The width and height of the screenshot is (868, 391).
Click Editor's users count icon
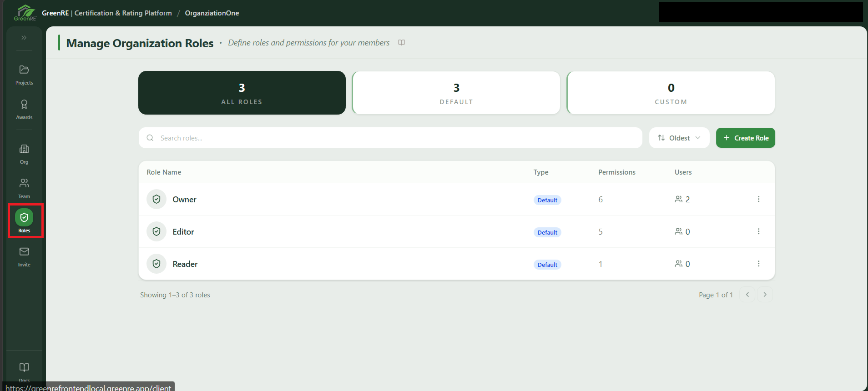click(x=679, y=231)
